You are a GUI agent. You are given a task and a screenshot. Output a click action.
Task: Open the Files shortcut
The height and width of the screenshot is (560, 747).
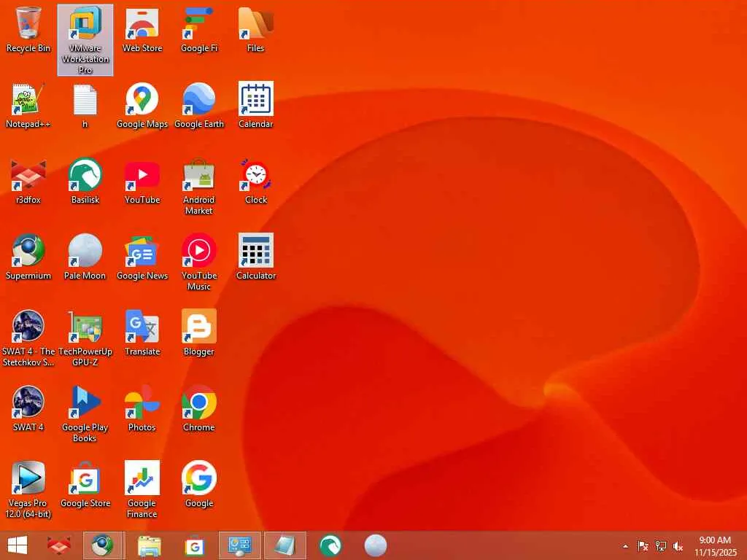click(256, 29)
